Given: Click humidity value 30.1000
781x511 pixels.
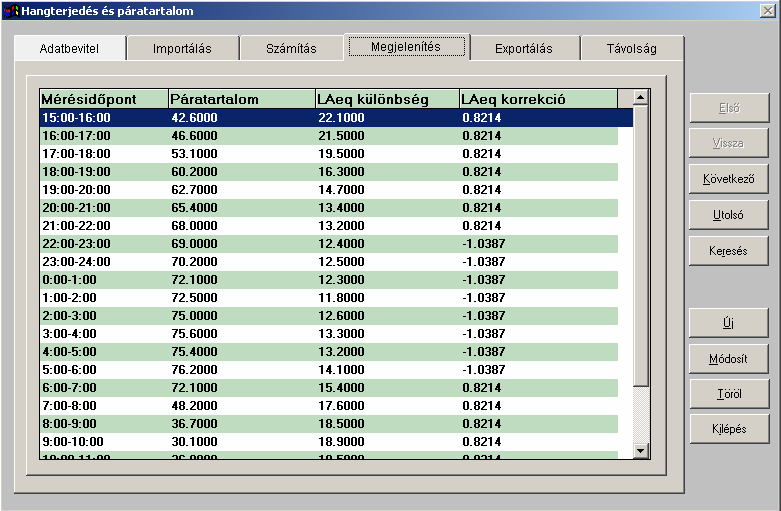Looking at the screenshot, I should tap(194, 442).
